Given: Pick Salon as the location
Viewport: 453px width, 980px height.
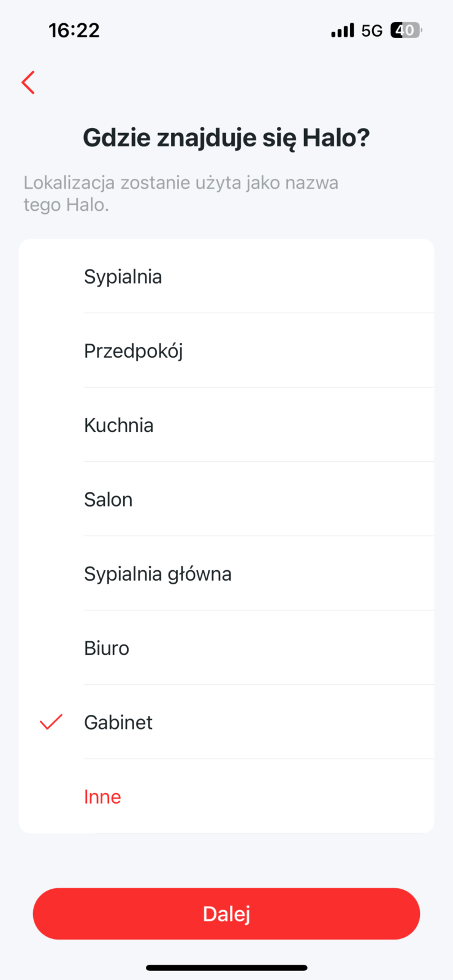Looking at the screenshot, I should pos(108,500).
